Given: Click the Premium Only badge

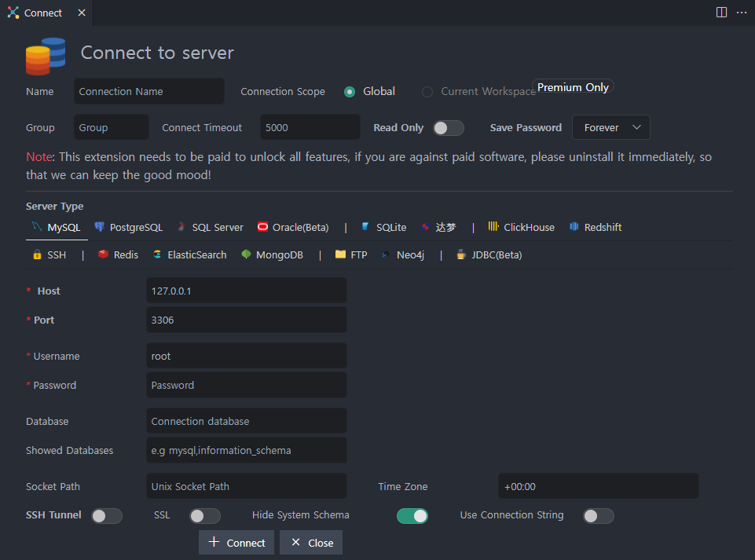Looking at the screenshot, I should pyautogui.click(x=573, y=87).
